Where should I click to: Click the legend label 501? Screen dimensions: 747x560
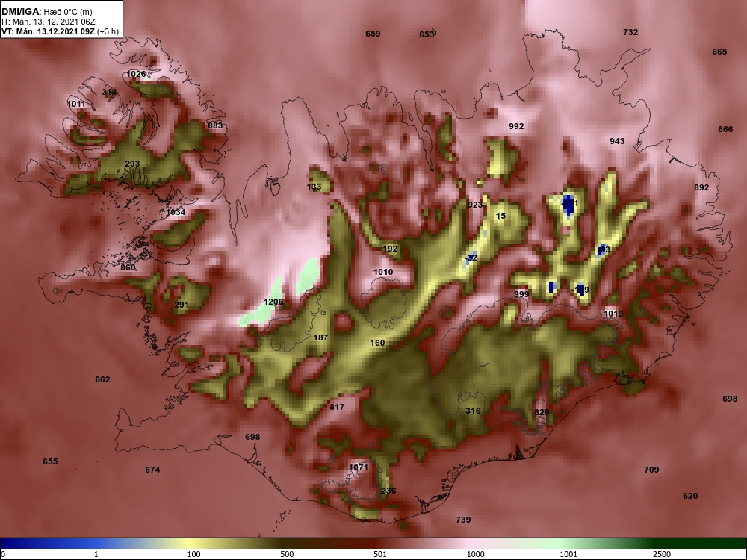(x=380, y=554)
